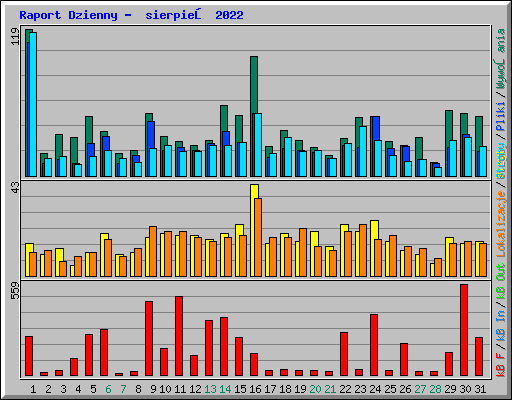Screen dimensions: 512x400
Task: Click the cyan pages bar for day 23
Action: click(363, 151)
